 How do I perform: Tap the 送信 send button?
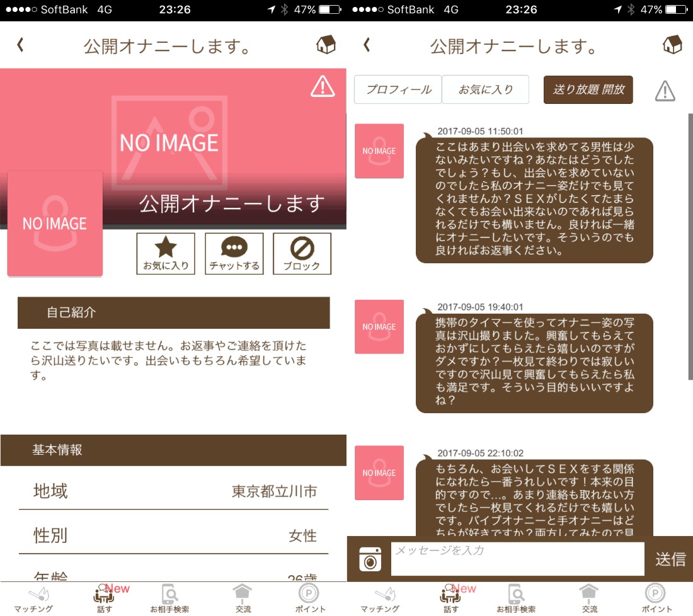[670, 559]
